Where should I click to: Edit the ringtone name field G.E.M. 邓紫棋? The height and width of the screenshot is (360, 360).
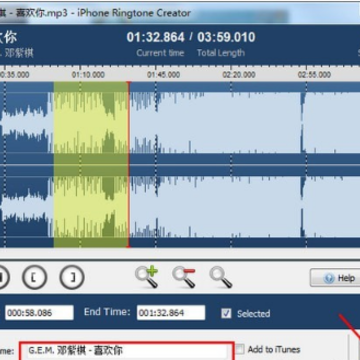(126, 351)
